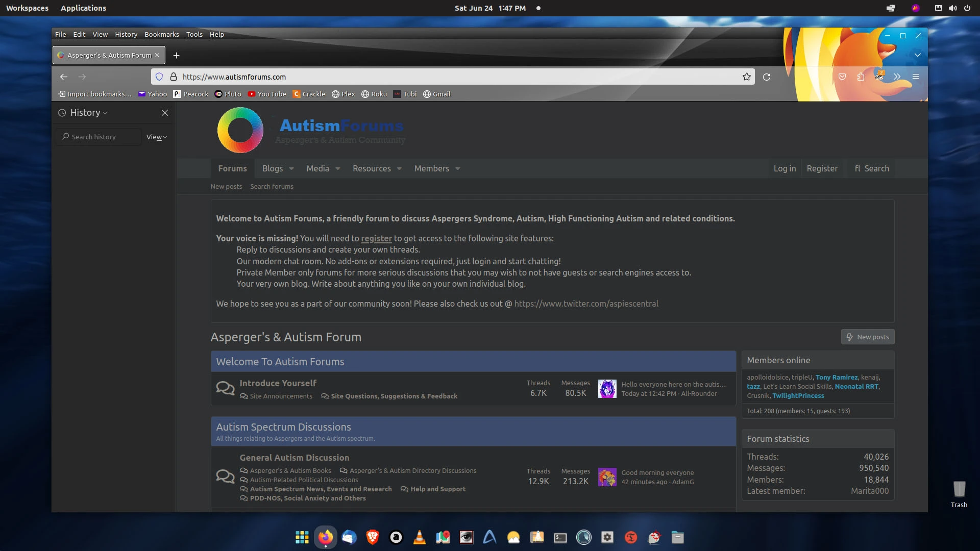This screenshot has height=551, width=980.
Task: Open the Peacock bookmark
Action: tap(191, 94)
